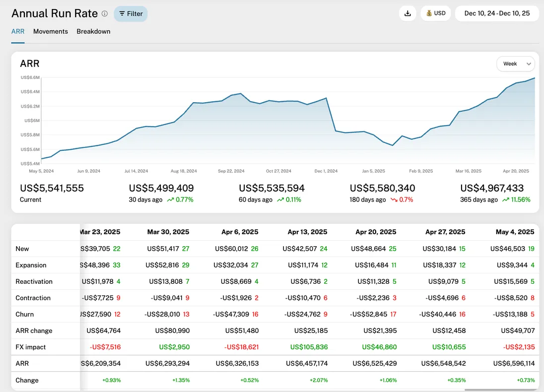Screen dimensions: 544x392
Task: Click the table's horizontal scrollbar thumb
Action: click(x=501, y=390)
